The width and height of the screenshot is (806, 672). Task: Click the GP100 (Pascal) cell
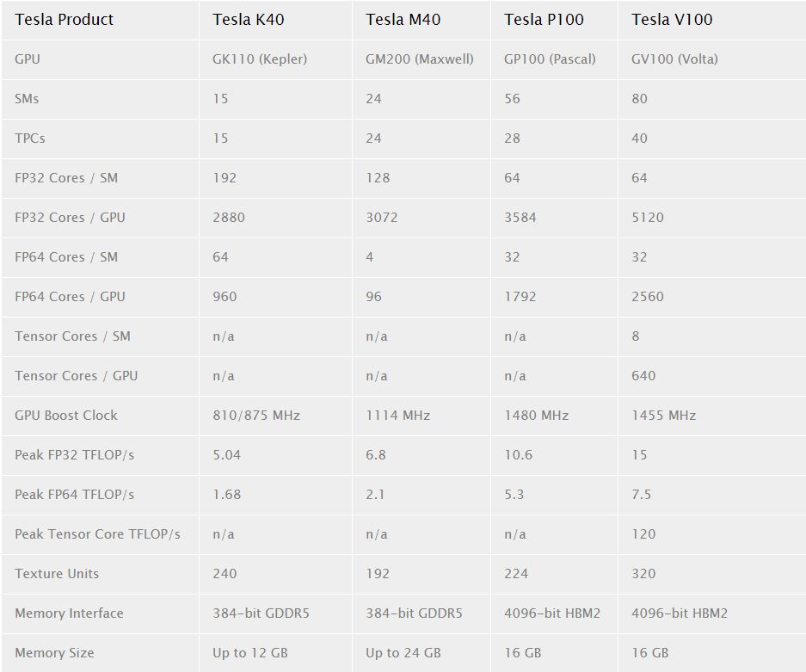click(550, 59)
